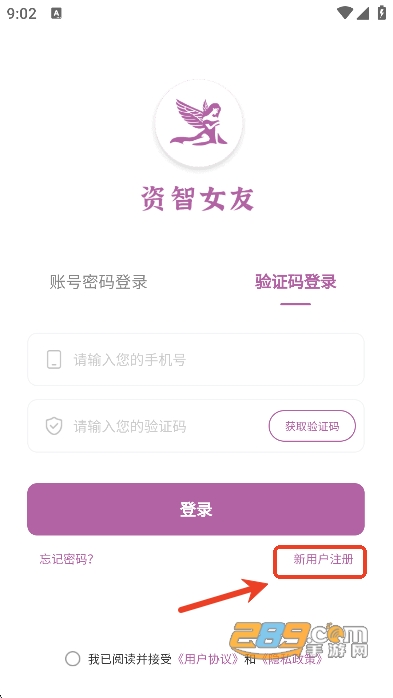
Task: Tap the Wi-Fi status icon
Action: pos(344,13)
